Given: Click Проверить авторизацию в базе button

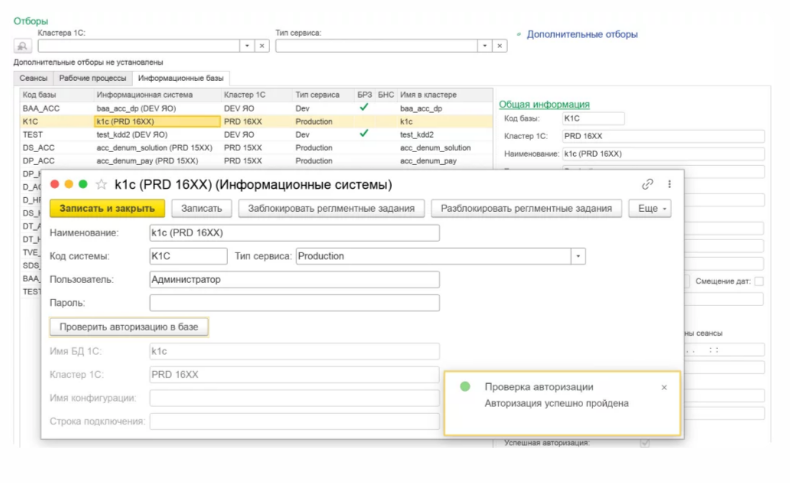Looking at the screenshot, I should (128, 327).
